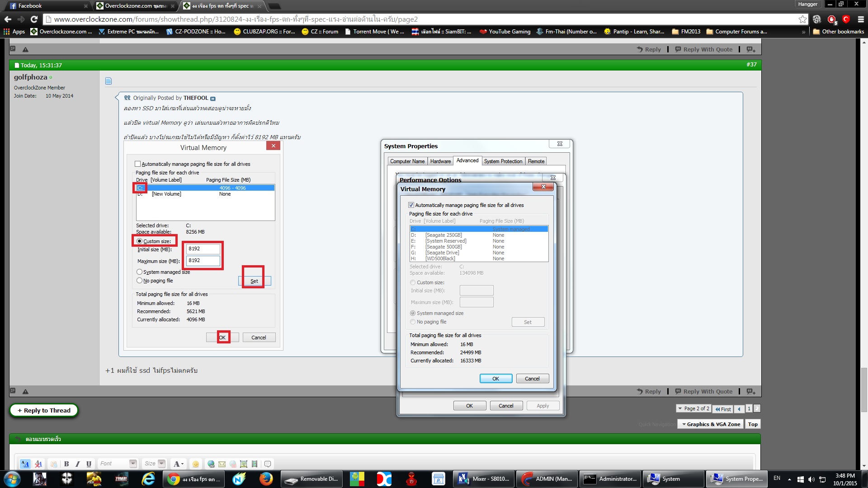This screenshot has height=488, width=868.
Task: Click the Reply to Thread button
Action: [44, 410]
